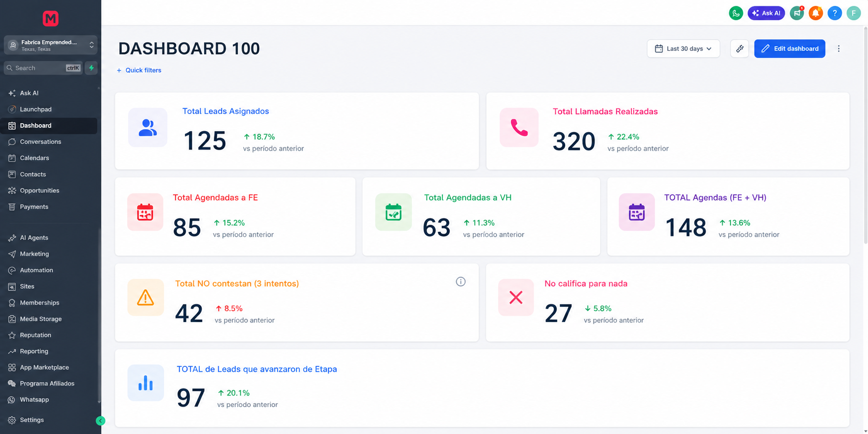This screenshot has height=434, width=868.
Task: Open the notifications bell icon
Action: click(816, 13)
